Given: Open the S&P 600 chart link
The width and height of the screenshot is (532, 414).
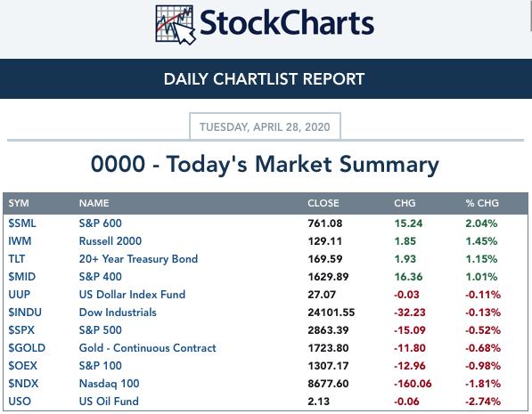Looking at the screenshot, I should 100,223.
